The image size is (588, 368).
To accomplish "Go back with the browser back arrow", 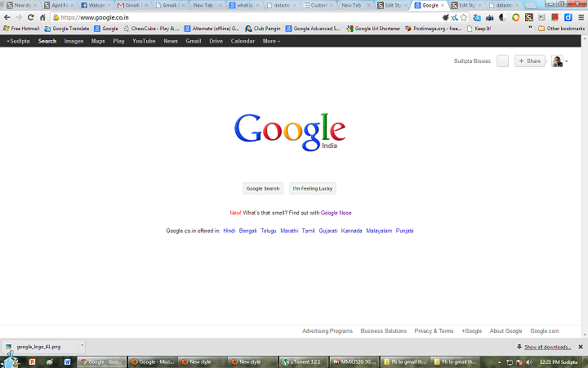I will click(7, 17).
